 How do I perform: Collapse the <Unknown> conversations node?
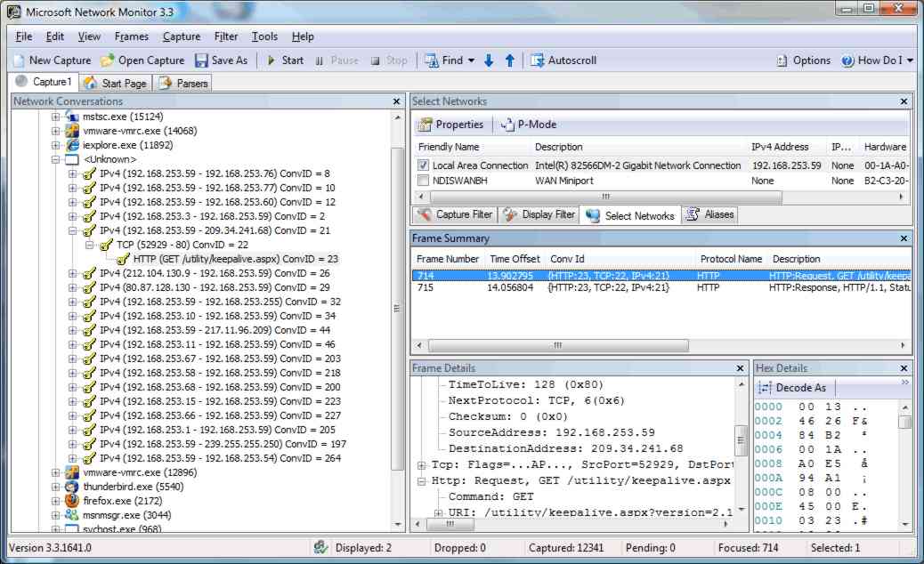tap(55, 159)
